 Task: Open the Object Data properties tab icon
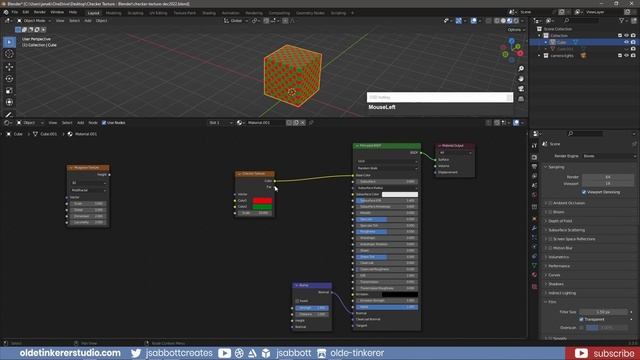click(534, 265)
